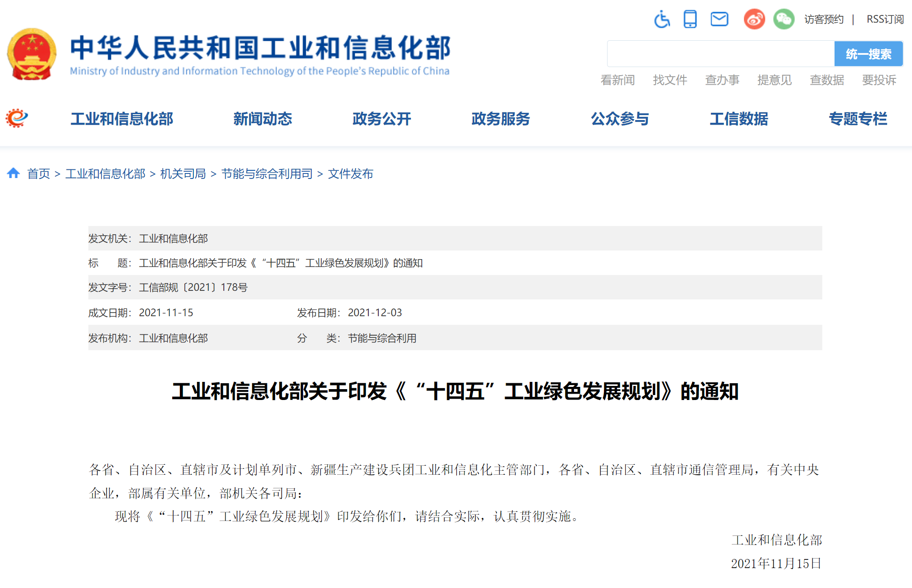The height and width of the screenshot is (588, 912).
Task: Open the WeChat green icon
Action: 783,19
